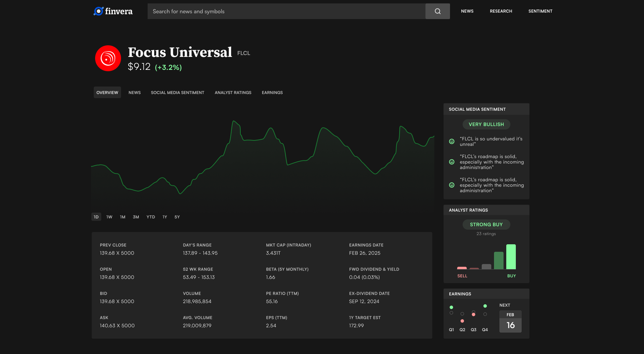
Task: Click the FEB 16 next earnings calendar icon
Action: point(510,321)
